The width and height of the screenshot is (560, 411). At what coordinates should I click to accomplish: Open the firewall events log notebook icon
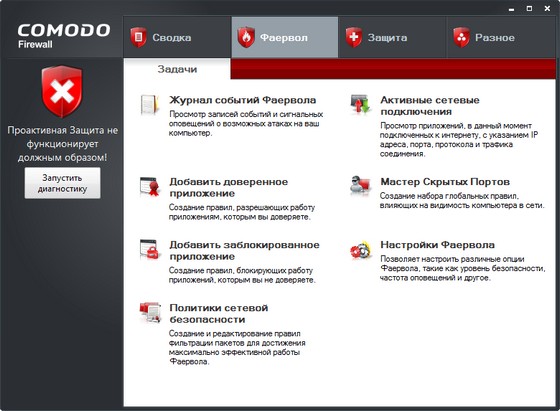pyautogui.click(x=149, y=105)
